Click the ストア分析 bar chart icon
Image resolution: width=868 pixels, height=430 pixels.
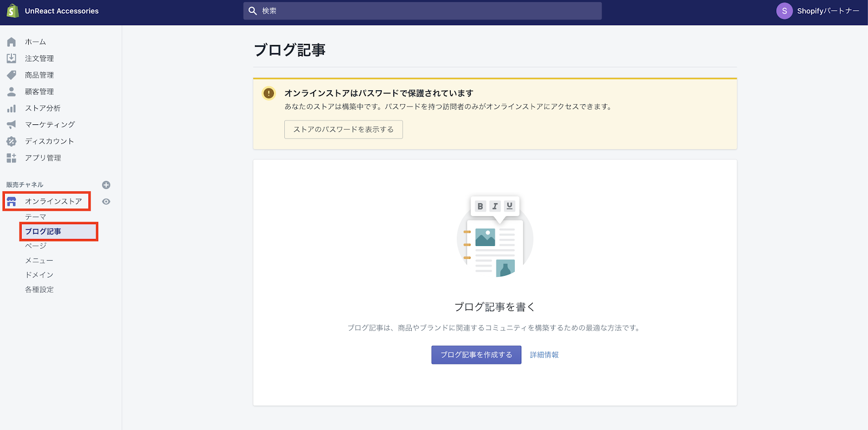pyautogui.click(x=11, y=108)
